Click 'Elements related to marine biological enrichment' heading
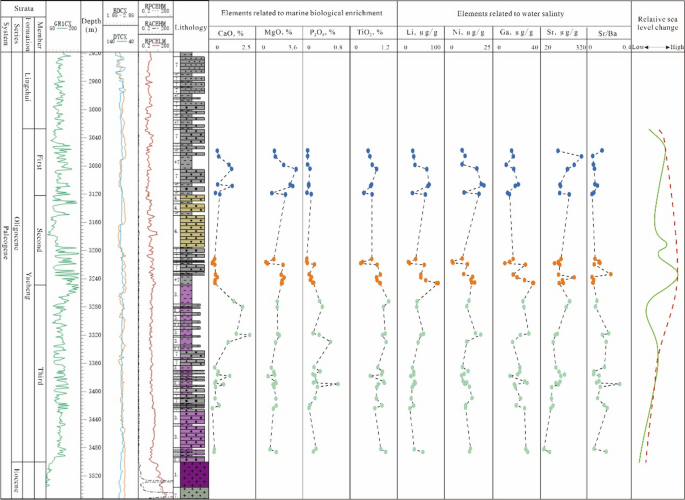685x500 pixels. tap(302, 13)
